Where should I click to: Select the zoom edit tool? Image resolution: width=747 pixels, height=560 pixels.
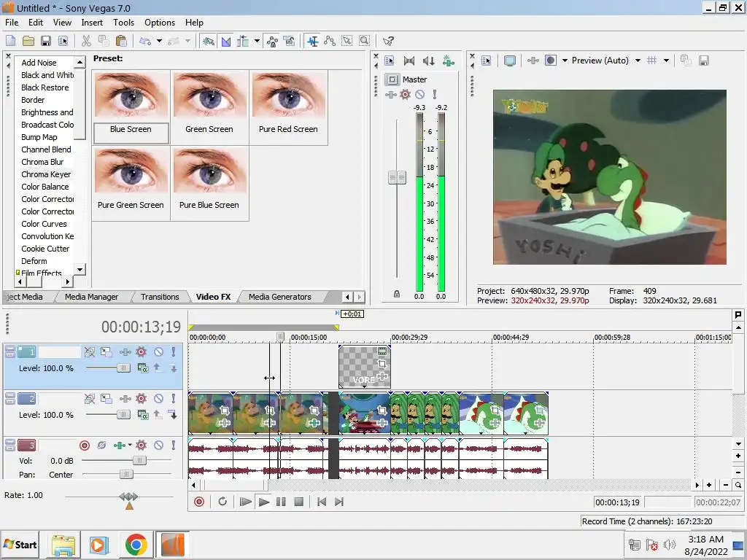365,41
